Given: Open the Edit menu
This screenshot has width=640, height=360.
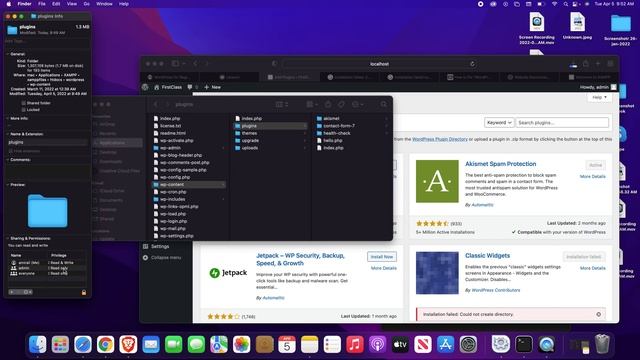Looking at the screenshot, I should point(56,4).
